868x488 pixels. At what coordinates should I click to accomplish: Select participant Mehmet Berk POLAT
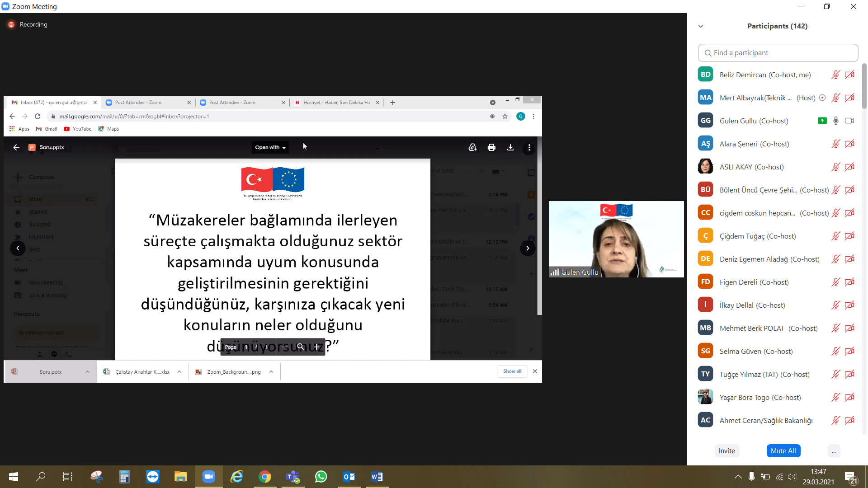(x=778, y=328)
